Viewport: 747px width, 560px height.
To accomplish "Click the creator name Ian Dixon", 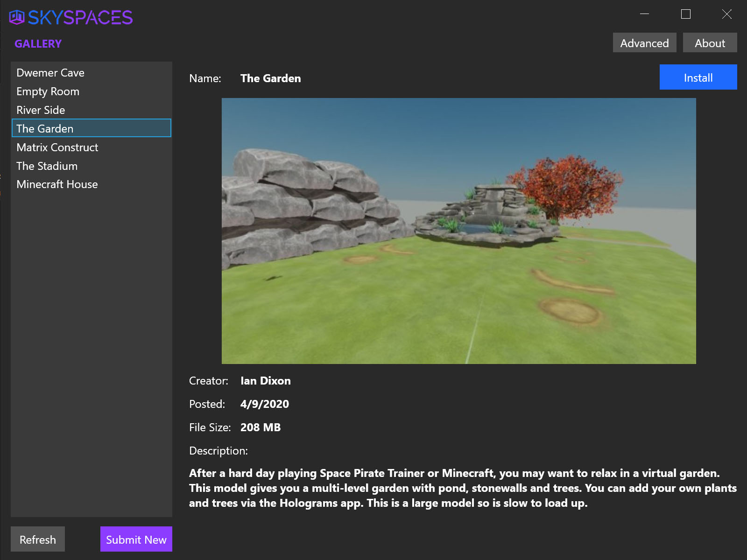I will point(265,381).
